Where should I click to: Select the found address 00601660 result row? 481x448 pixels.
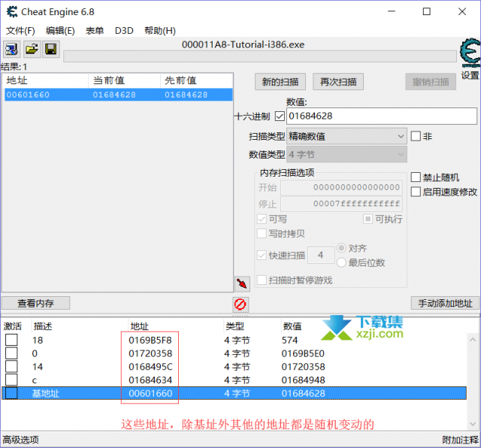(119, 95)
